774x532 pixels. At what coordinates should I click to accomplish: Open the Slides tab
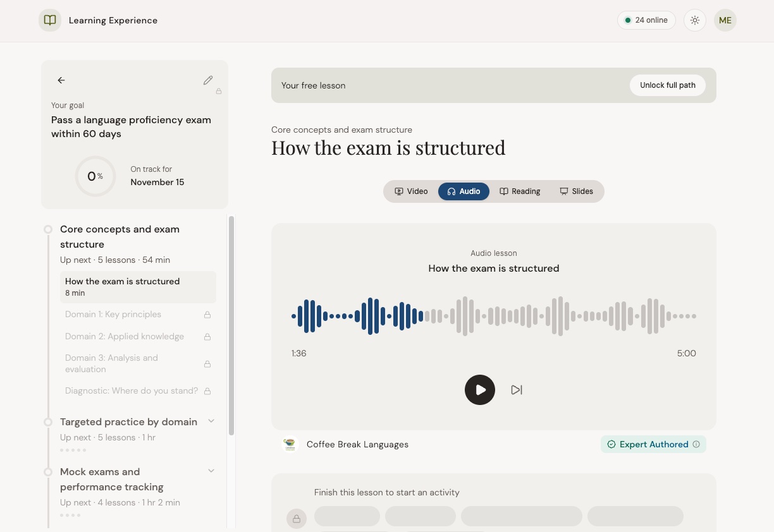(x=576, y=191)
